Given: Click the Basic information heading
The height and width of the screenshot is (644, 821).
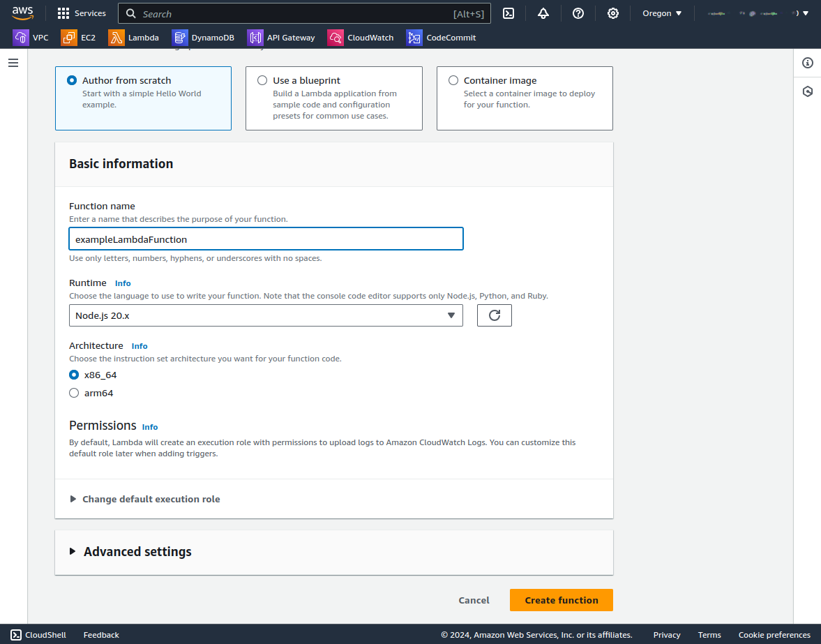Looking at the screenshot, I should (121, 164).
